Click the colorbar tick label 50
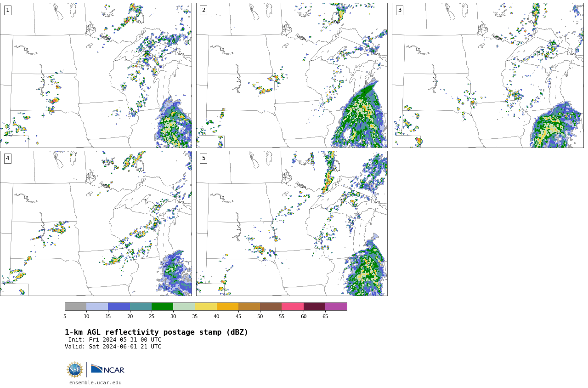The width and height of the screenshot is (588, 388). pyautogui.click(x=260, y=316)
